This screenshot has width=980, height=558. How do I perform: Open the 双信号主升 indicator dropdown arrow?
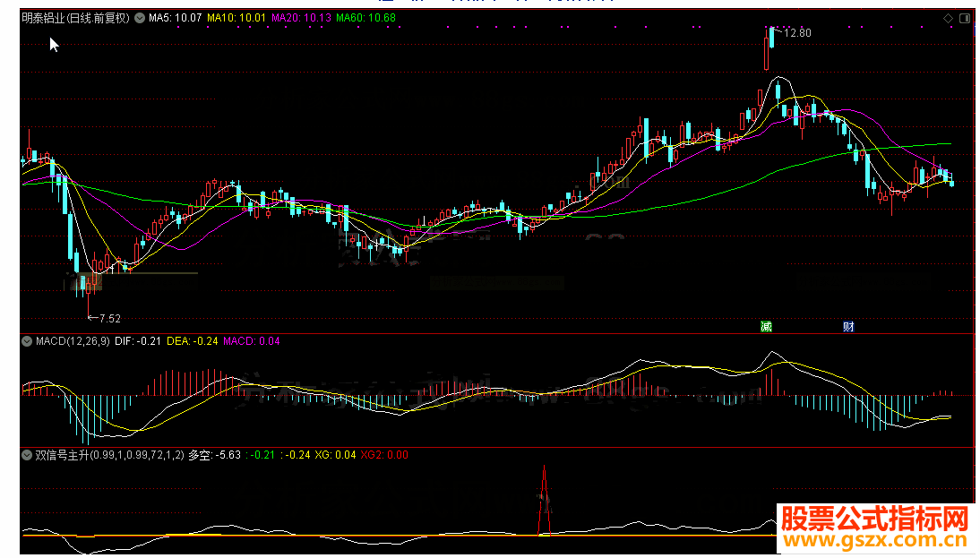27,455
